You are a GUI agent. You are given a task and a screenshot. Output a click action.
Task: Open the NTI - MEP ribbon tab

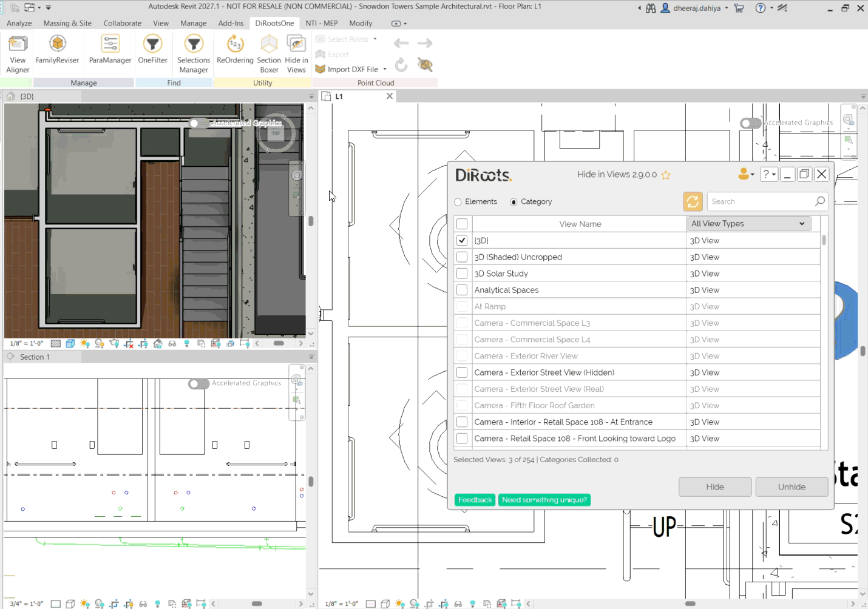[322, 23]
